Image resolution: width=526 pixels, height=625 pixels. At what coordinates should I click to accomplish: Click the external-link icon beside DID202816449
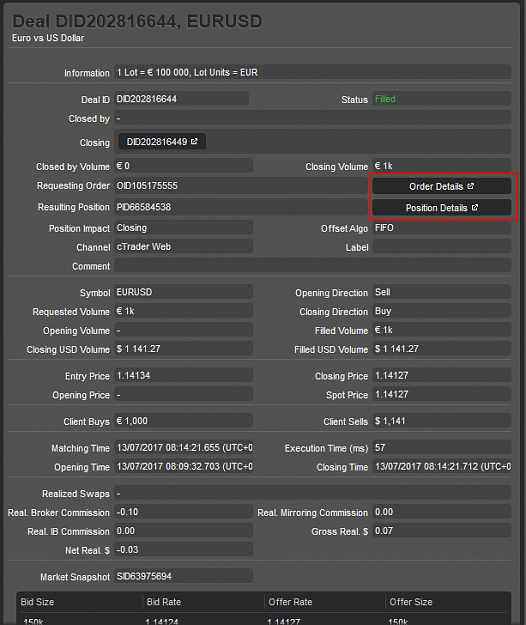pos(194,142)
